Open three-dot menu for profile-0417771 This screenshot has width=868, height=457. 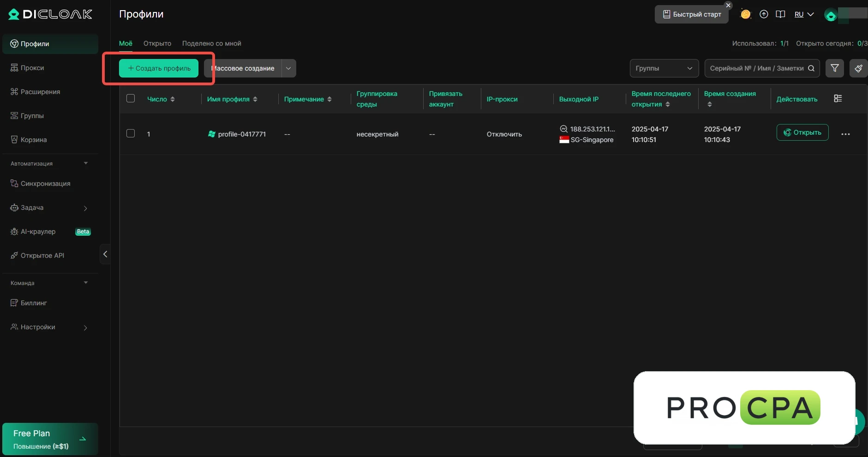845,134
